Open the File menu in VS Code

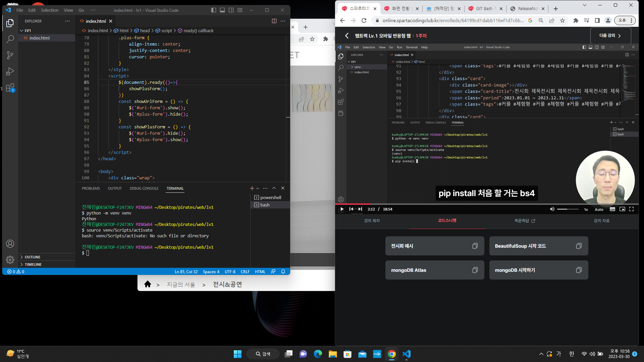(x=20, y=10)
